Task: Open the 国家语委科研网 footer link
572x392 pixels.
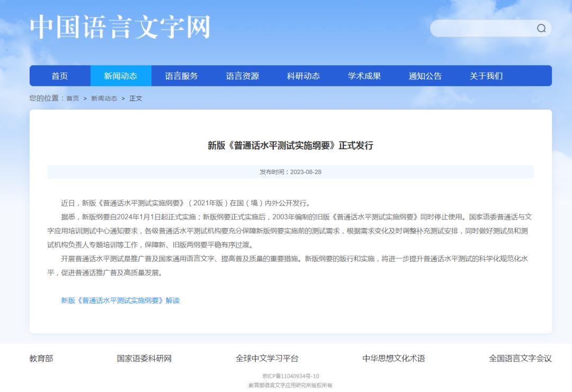Action: [x=144, y=359]
